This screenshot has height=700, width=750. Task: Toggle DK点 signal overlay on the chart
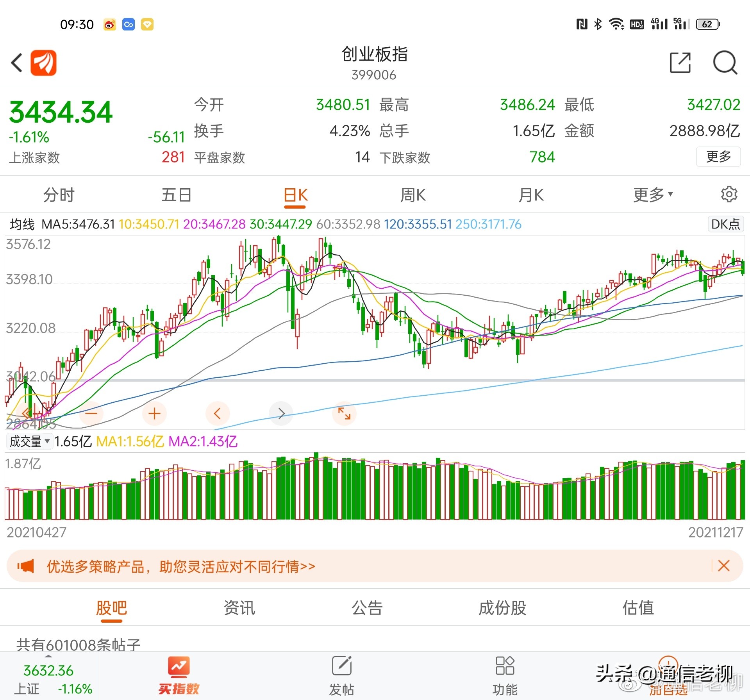pos(725,224)
